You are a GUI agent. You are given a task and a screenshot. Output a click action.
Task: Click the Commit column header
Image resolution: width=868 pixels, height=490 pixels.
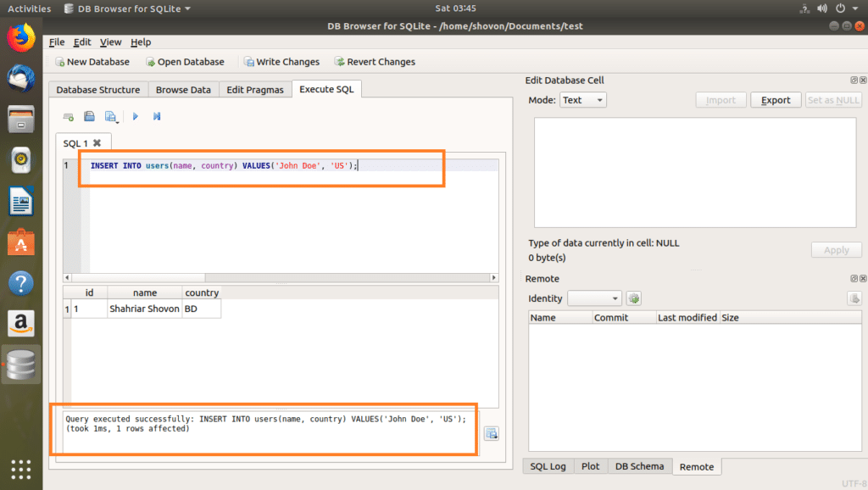(624, 318)
